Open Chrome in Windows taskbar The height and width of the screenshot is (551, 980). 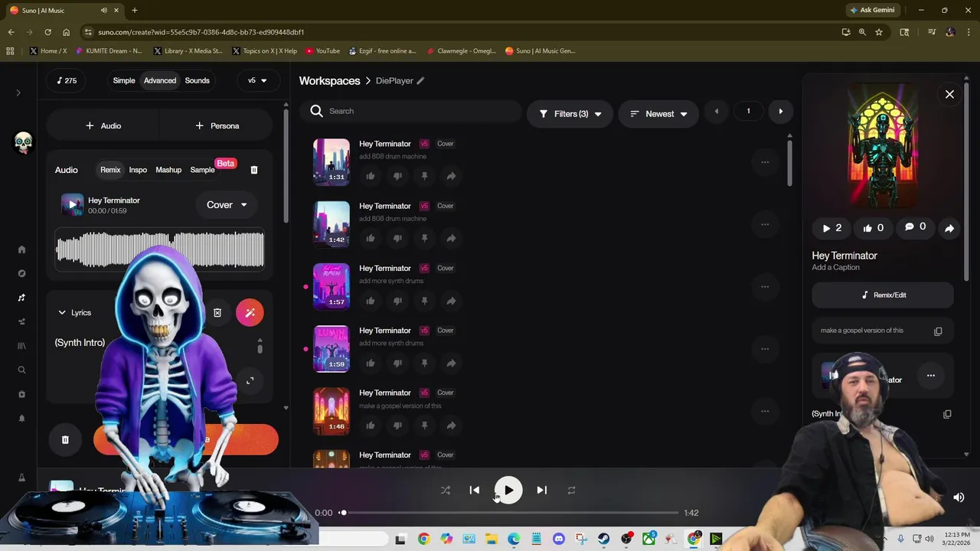[423, 540]
